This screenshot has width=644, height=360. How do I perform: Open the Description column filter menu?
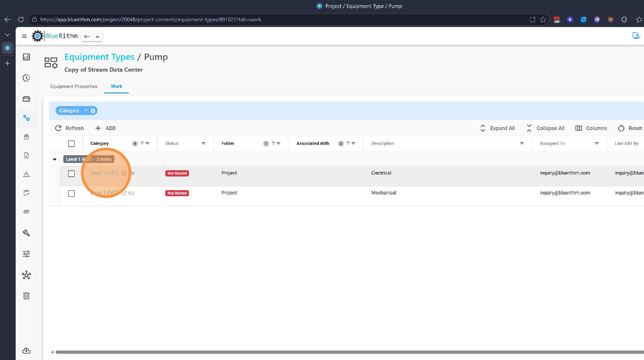pyautogui.click(x=522, y=143)
